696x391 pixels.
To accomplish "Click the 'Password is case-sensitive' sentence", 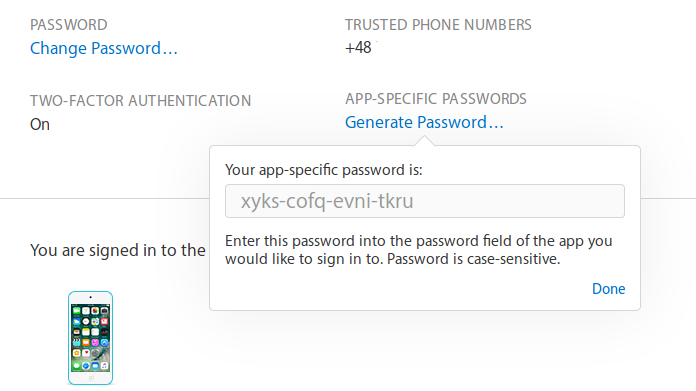I will coord(474,259).
